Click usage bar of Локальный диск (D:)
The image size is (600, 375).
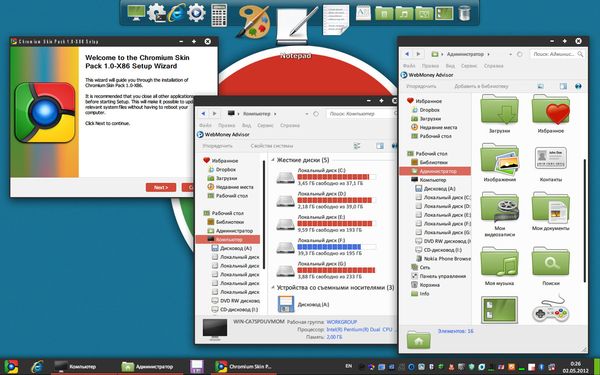click(336, 200)
